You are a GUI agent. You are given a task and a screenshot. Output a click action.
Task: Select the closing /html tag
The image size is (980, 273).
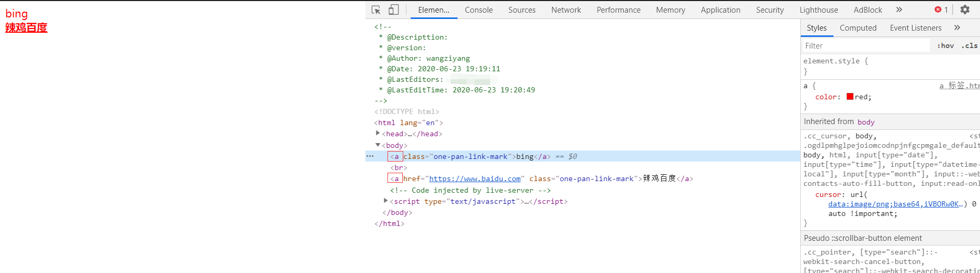click(x=389, y=223)
